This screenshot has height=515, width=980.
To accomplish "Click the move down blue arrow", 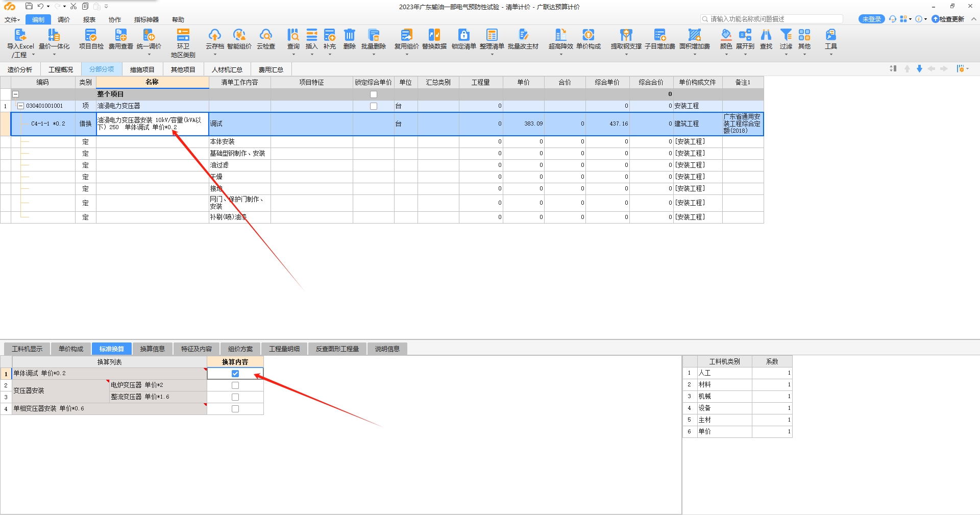I will 919,69.
